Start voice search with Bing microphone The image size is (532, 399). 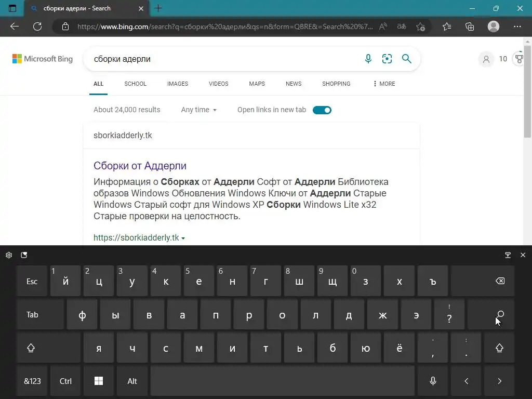point(368,59)
